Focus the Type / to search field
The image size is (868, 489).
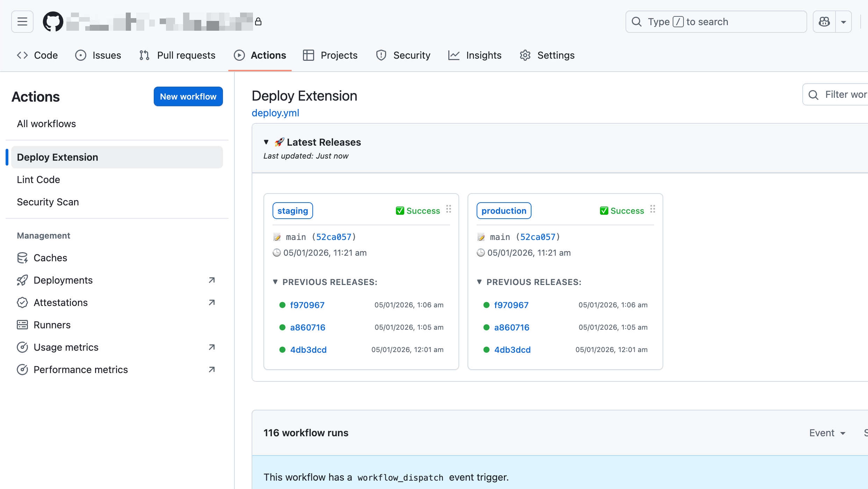[716, 22]
